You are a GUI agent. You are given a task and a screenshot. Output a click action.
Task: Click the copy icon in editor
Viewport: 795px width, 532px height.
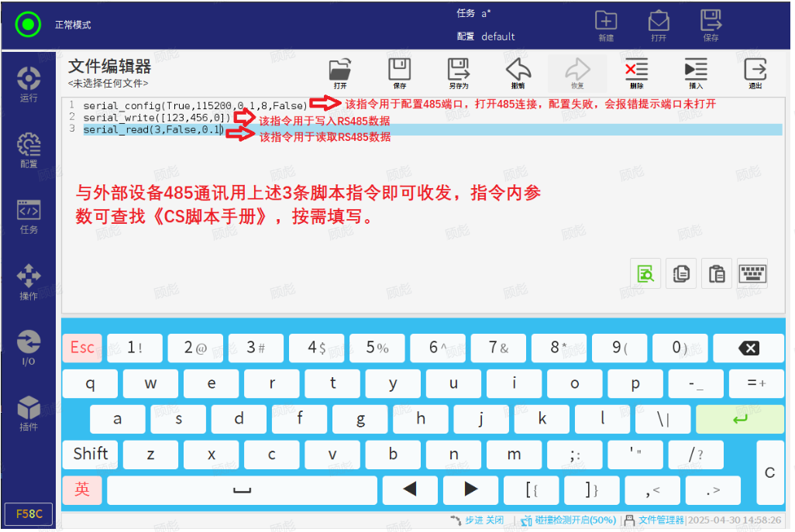tap(681, 273)
